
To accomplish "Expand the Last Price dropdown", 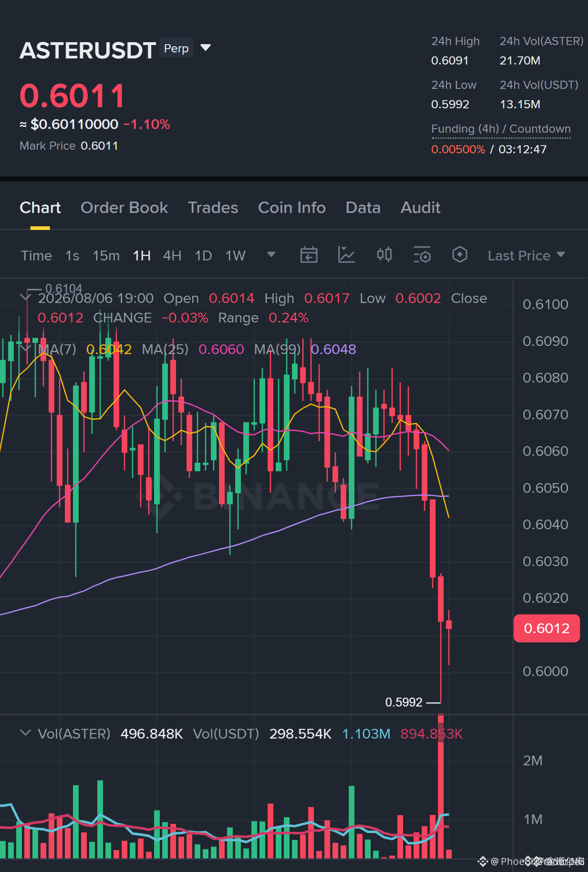I will (526, 256).
